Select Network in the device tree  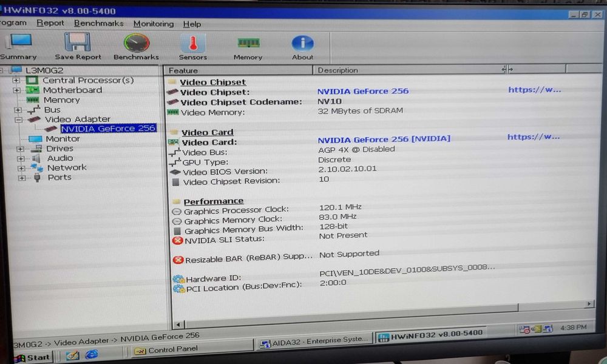(x=67, y=167)
